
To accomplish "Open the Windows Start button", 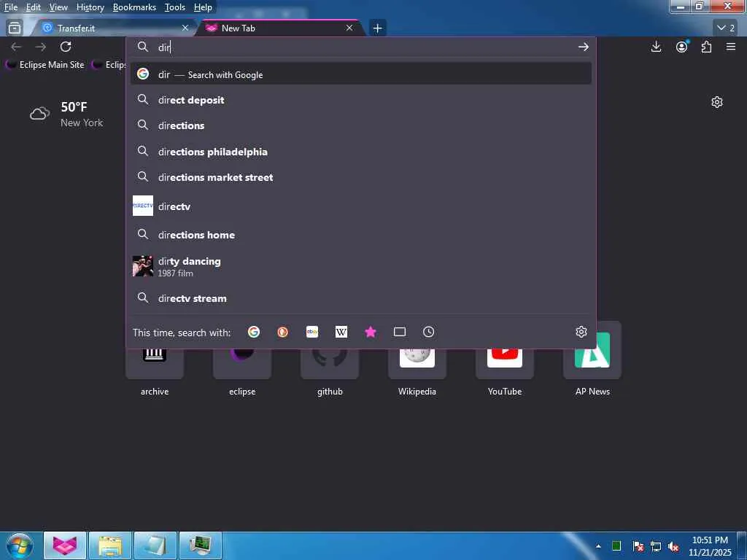I will pos(20,546).
